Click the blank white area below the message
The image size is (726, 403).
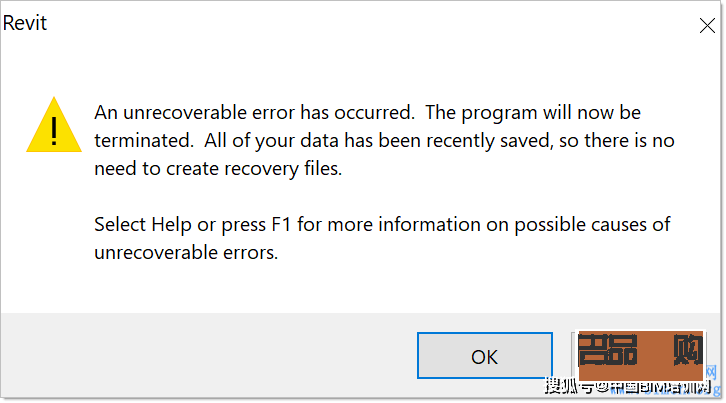click(360, 288)
